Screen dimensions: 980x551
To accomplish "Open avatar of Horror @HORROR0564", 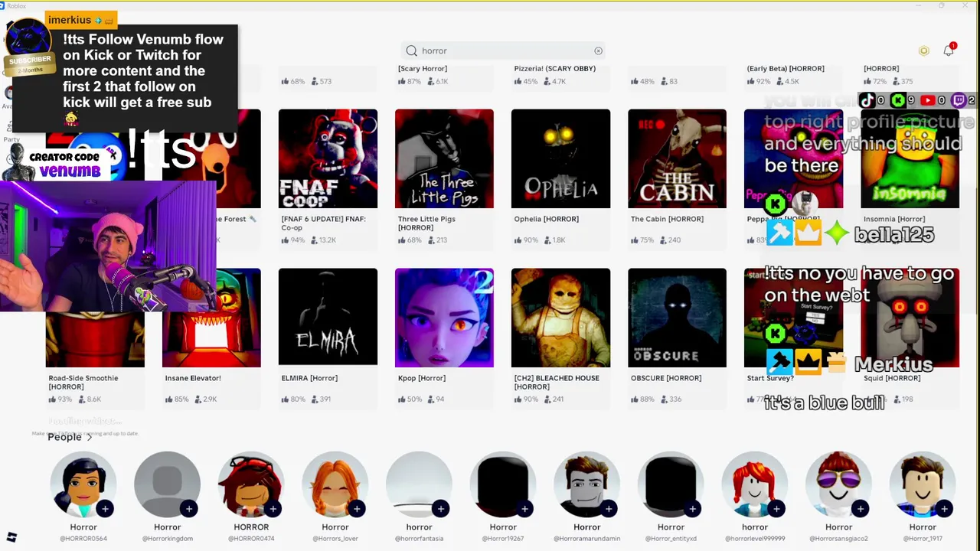I will [x=83, y=485].
